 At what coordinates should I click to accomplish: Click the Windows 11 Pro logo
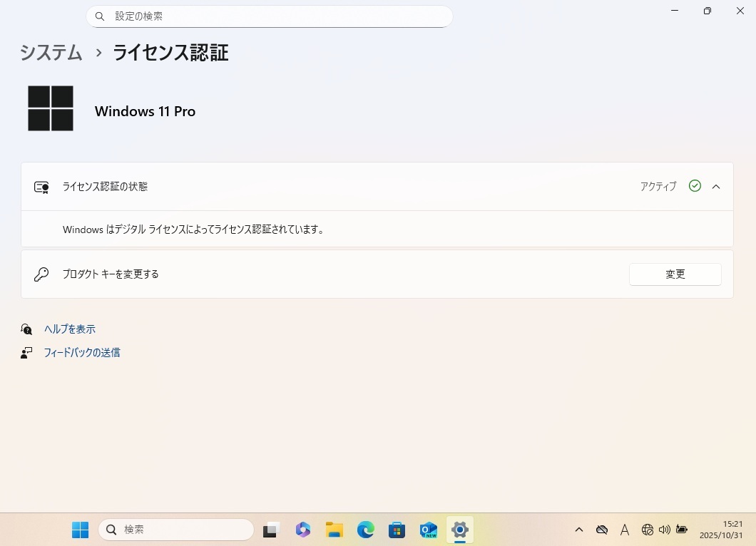51,108
